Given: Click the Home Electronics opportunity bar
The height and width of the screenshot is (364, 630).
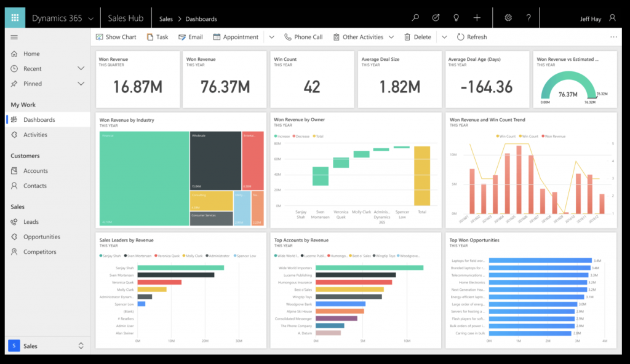Looking at the screenshot, I should [538, 282].
